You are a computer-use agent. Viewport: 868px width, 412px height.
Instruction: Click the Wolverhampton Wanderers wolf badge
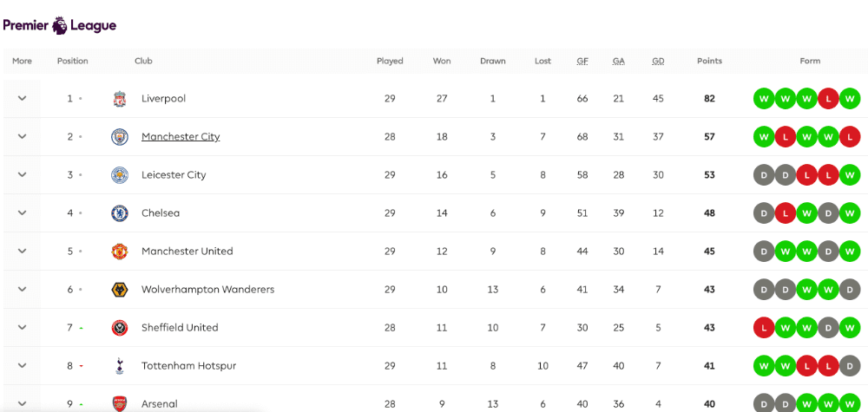pos(120,289)
